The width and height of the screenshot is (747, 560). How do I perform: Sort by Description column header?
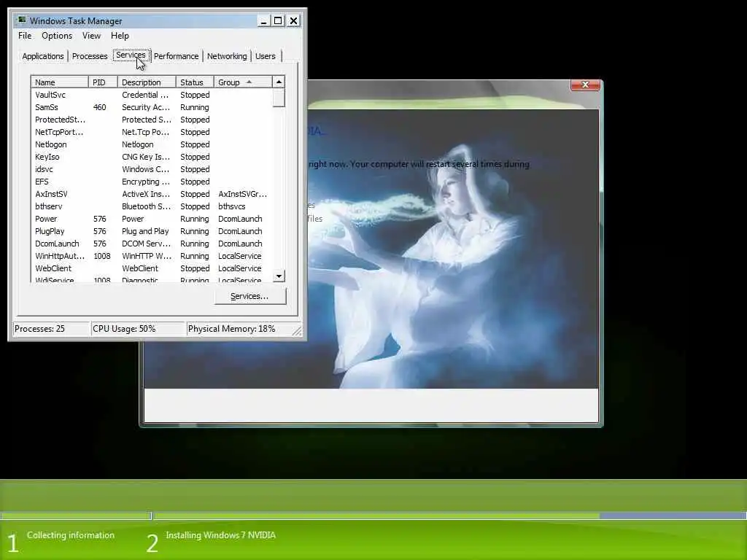147,82
